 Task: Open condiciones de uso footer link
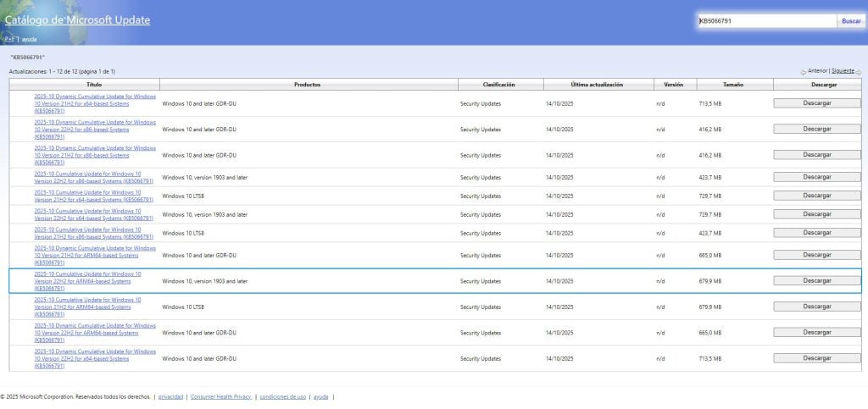(x=282, y=396)
